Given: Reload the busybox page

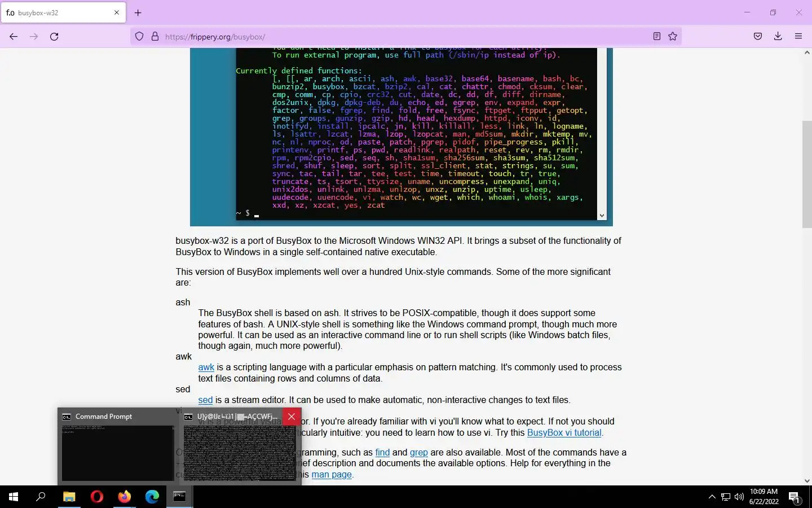Looking at the screenshot, I should (x=54, y=37).
